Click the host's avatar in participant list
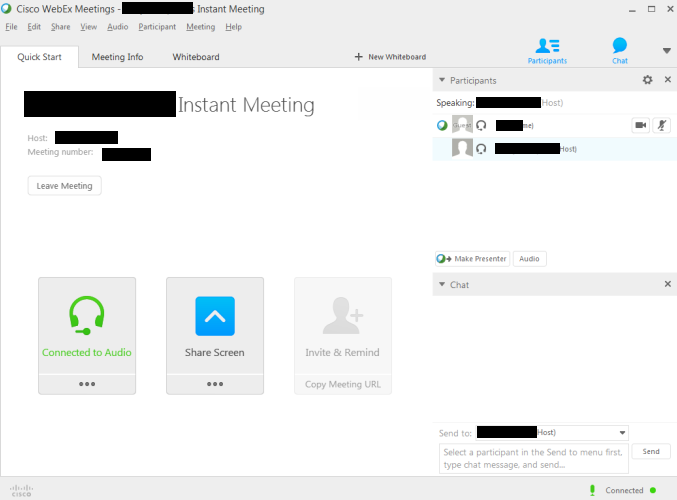 (462, 148)
